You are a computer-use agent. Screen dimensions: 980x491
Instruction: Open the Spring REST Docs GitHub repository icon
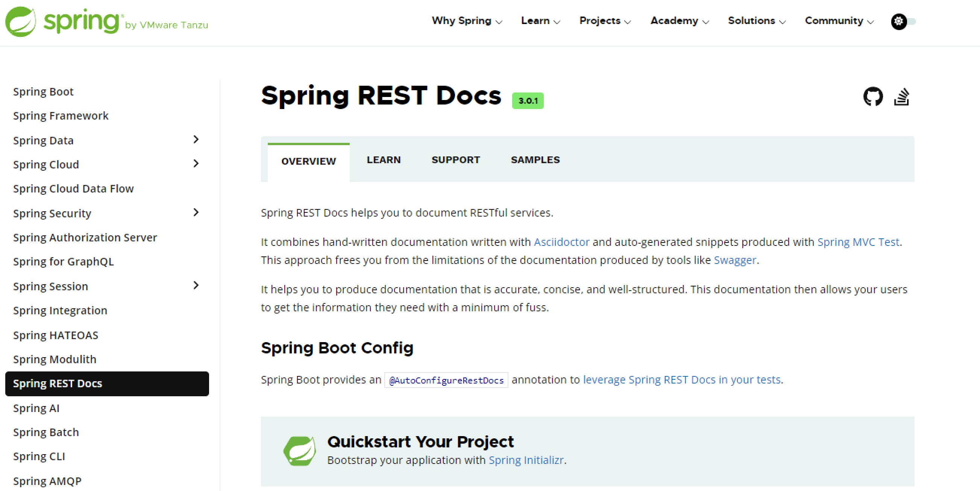(x=873, y=96)
